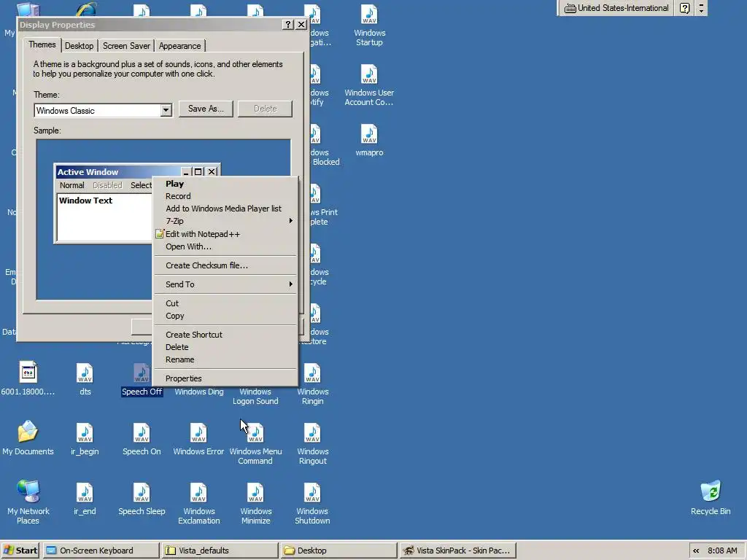Choose Record from the context menu
The width and height of the screenshot is (747, 560).
[x=225, y=196]
